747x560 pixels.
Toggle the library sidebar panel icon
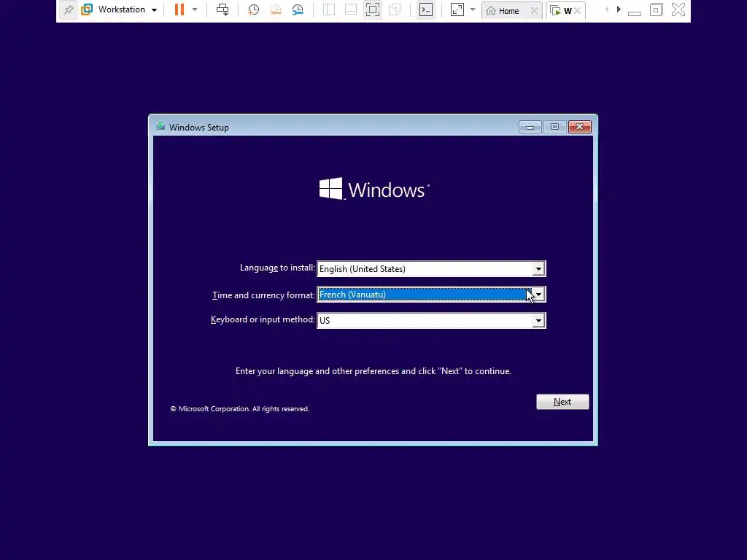(x=329, y=9)
